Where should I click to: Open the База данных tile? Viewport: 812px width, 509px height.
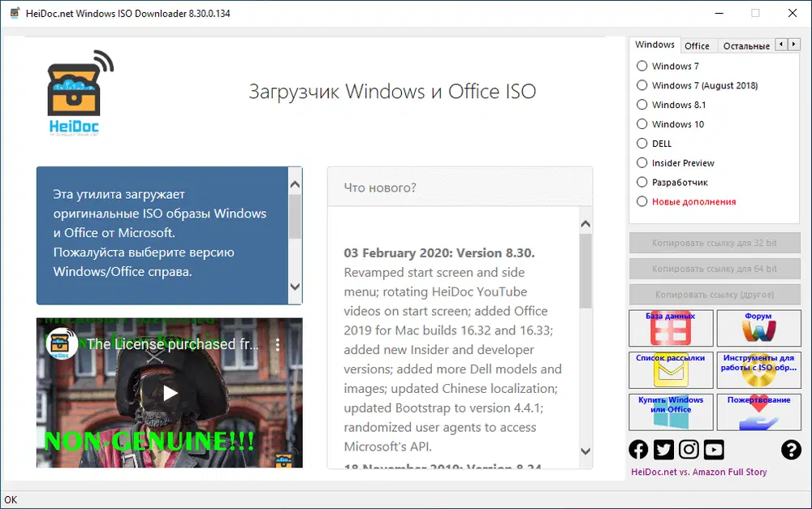click(x=671, y=328)
